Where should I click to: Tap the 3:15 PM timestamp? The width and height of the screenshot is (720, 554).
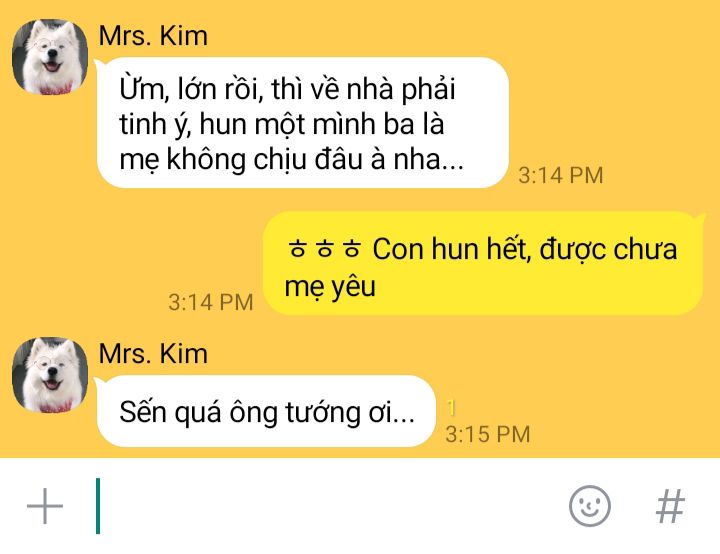coord(488,434)
